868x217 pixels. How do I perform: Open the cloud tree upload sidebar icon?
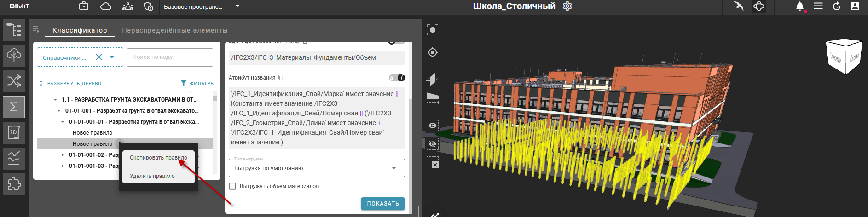pyautogui.click(x=14, y=56)
